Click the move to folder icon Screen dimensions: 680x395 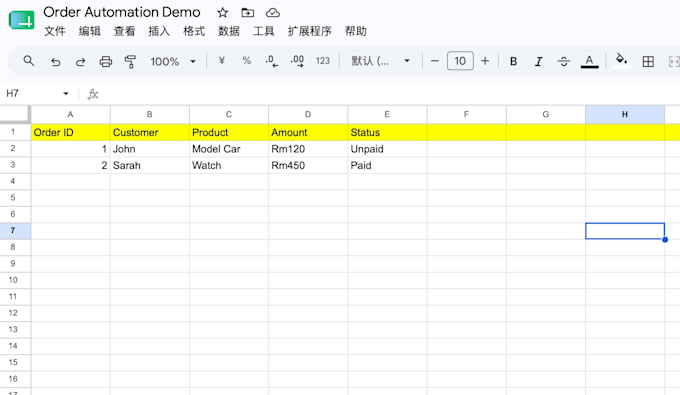(248, 13)
